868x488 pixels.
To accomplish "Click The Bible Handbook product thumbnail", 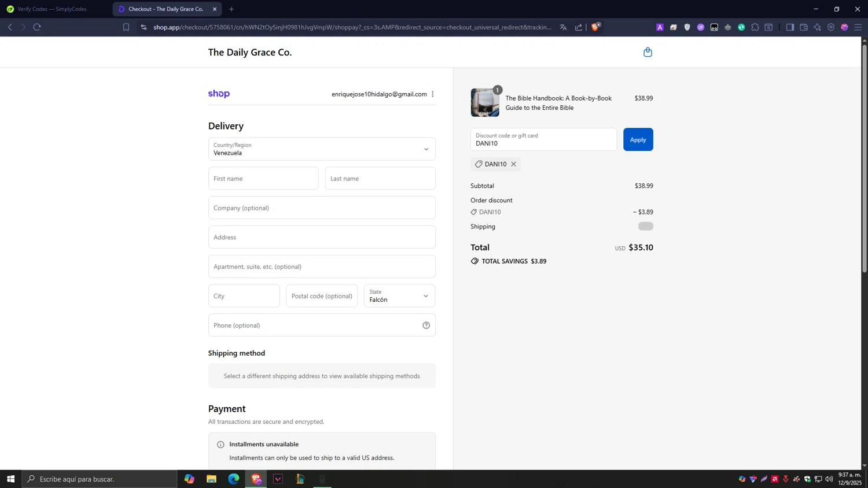I will coord(485,102).
